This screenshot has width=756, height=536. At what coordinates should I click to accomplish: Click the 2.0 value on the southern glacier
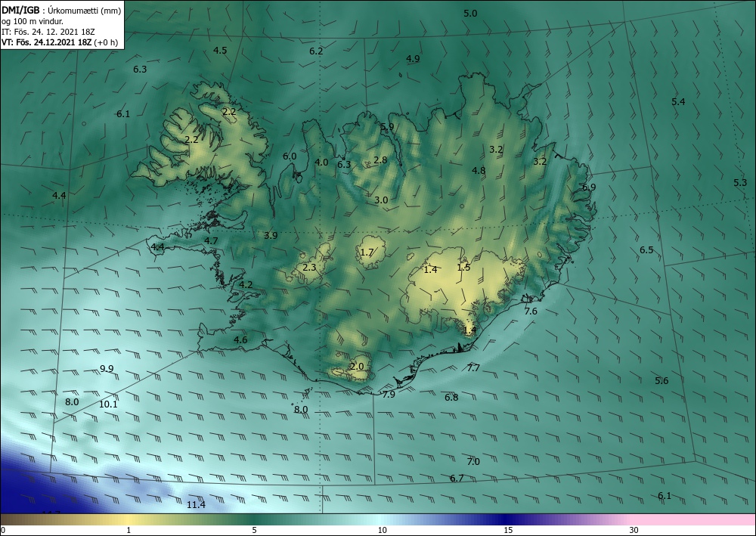point(357,367)
